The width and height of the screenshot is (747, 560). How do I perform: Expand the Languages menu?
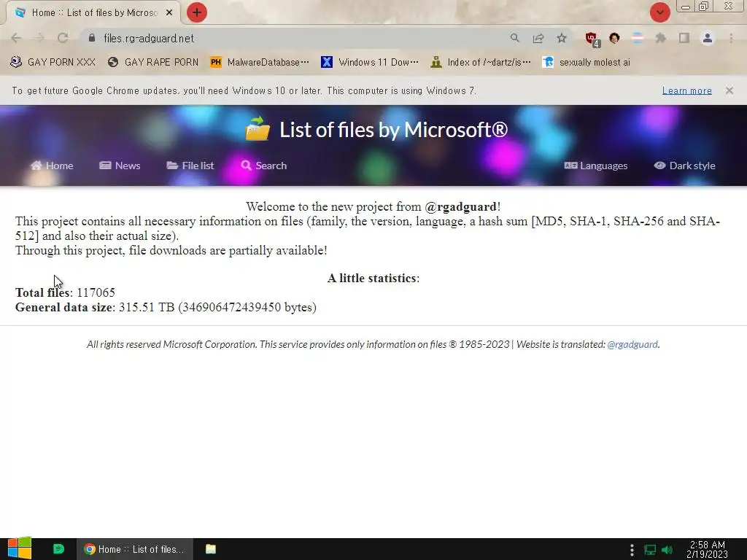595,166
